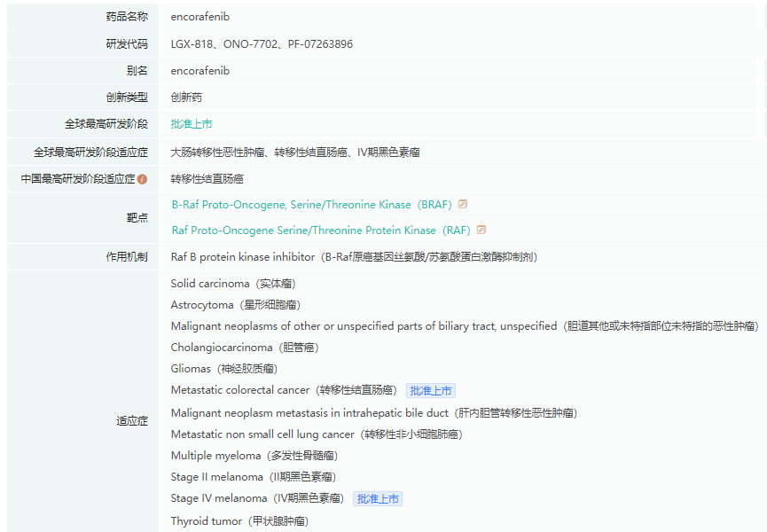Open the external link icon after (BRAF)

point(463,204)
